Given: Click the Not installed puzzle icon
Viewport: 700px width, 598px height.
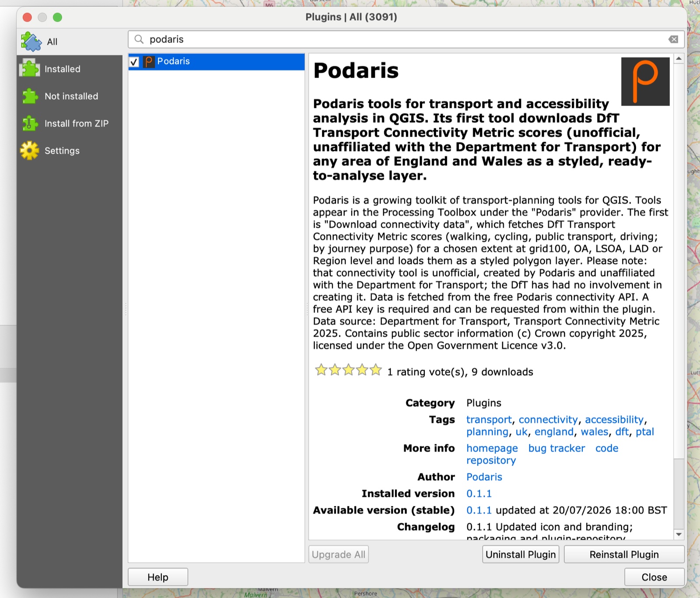Looking at the screenshot, I should (x=30, y=96).
